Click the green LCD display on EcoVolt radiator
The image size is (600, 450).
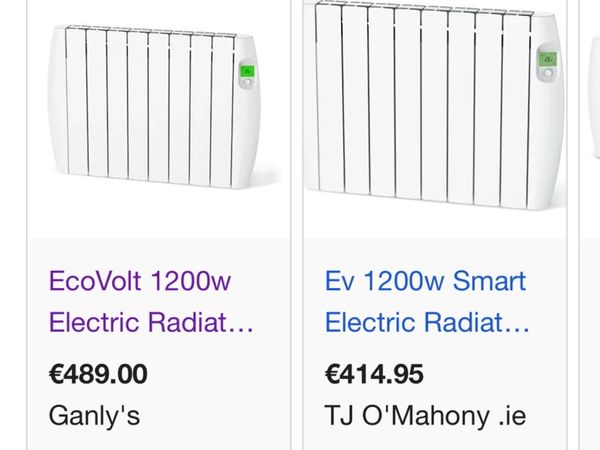pos(247,71)
